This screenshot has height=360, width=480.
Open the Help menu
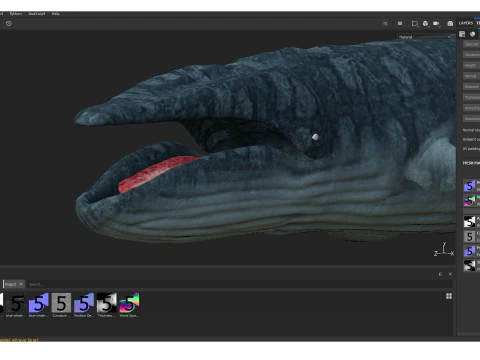tap(56, 14)
